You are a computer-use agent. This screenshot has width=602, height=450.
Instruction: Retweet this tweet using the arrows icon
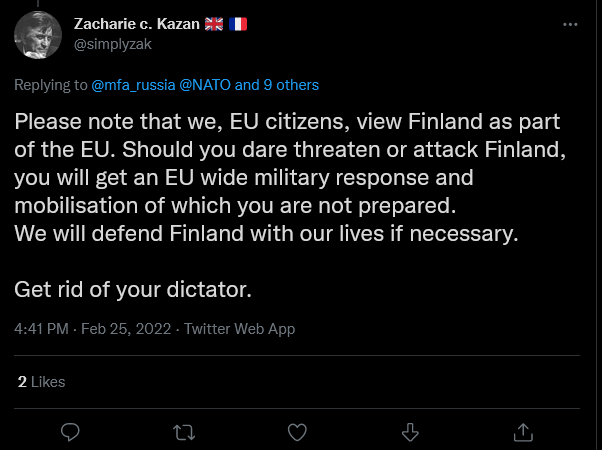click(184, 432)
